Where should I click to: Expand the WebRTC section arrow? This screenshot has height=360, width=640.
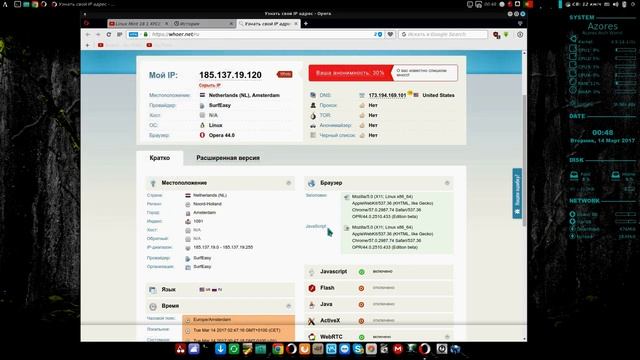pyautogui.click(x=447, y=337)
